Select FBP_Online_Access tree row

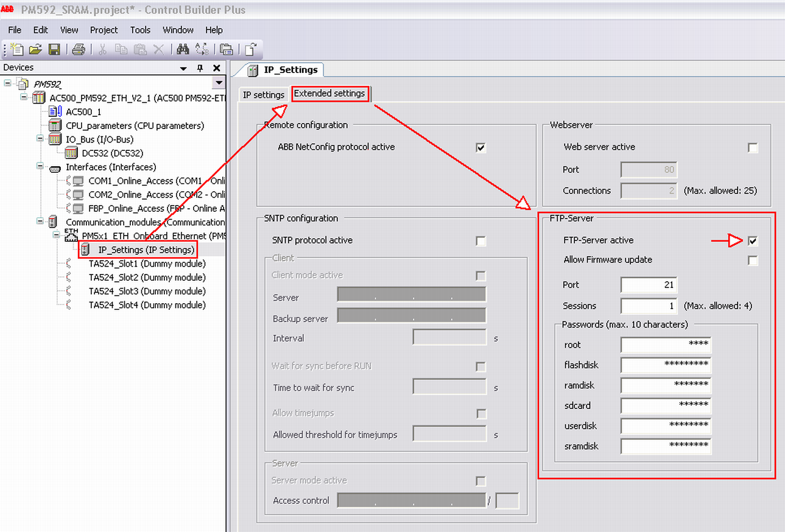pos(157,208)
